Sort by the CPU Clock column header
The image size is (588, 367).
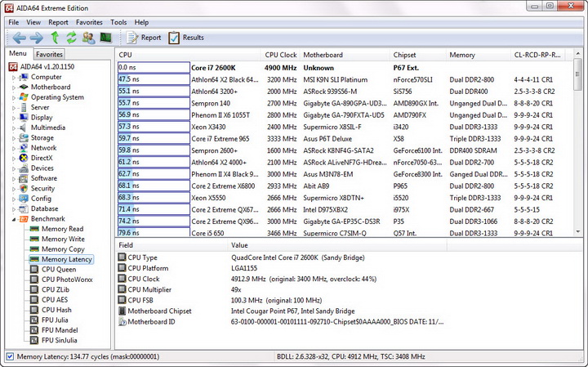click(x=280, y=55)
